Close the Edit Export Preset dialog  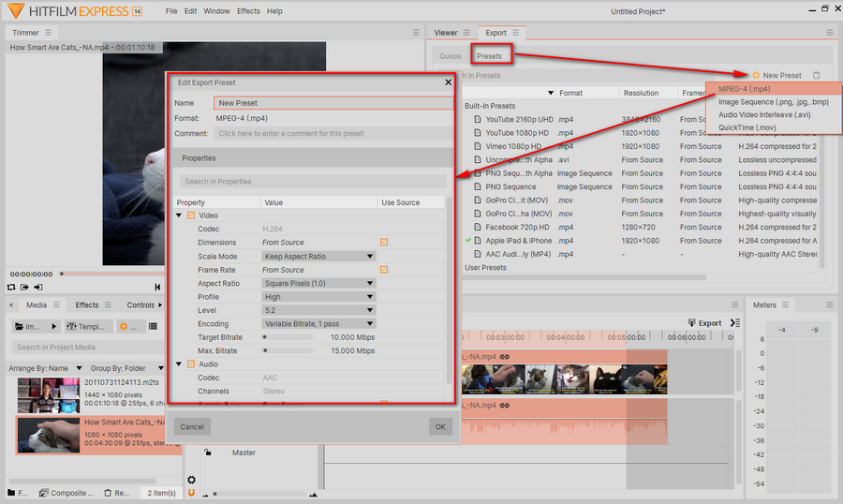(448, 82)
